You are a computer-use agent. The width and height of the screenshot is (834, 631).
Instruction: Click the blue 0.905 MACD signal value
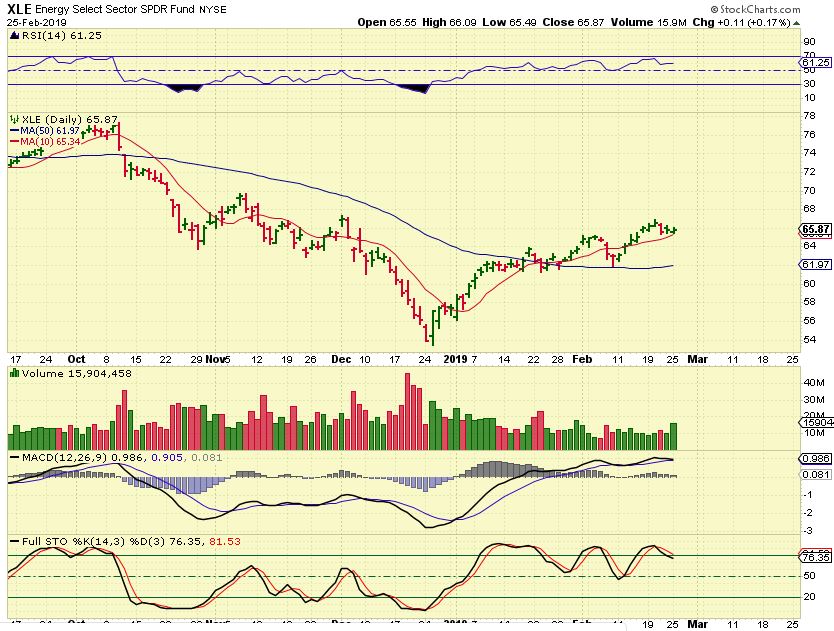tap(168, 458)
